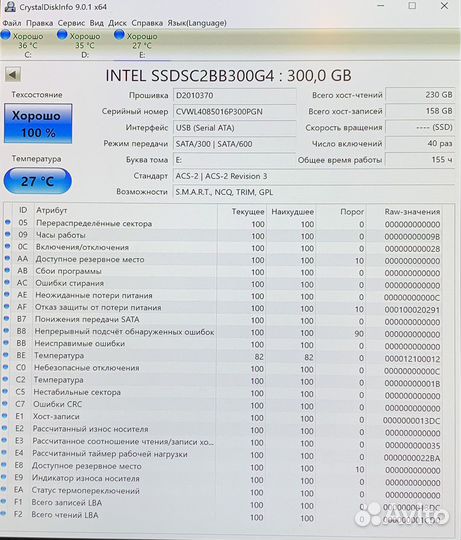Click status dot of row AB Сбои программы

7,270
